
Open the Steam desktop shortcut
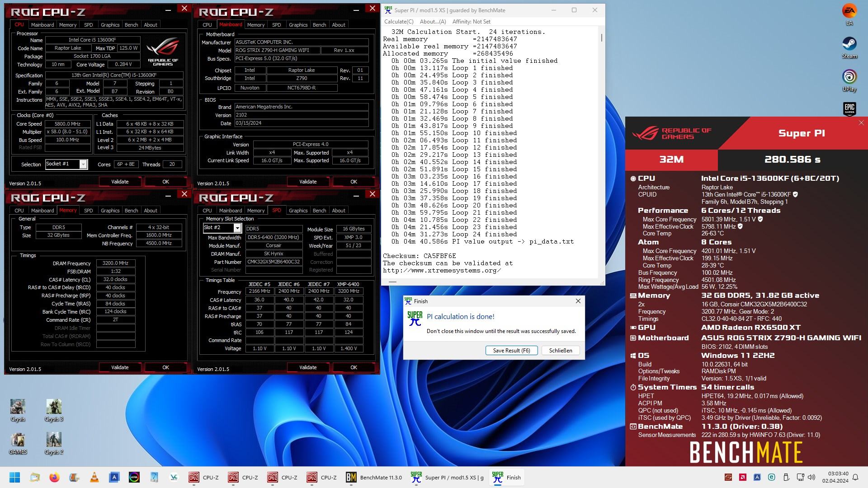[x=849, y=47]
